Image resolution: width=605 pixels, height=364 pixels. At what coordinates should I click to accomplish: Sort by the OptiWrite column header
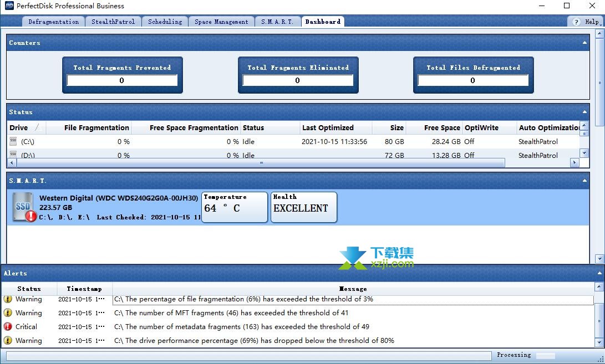pyautogui.click(x=489, y=127)
